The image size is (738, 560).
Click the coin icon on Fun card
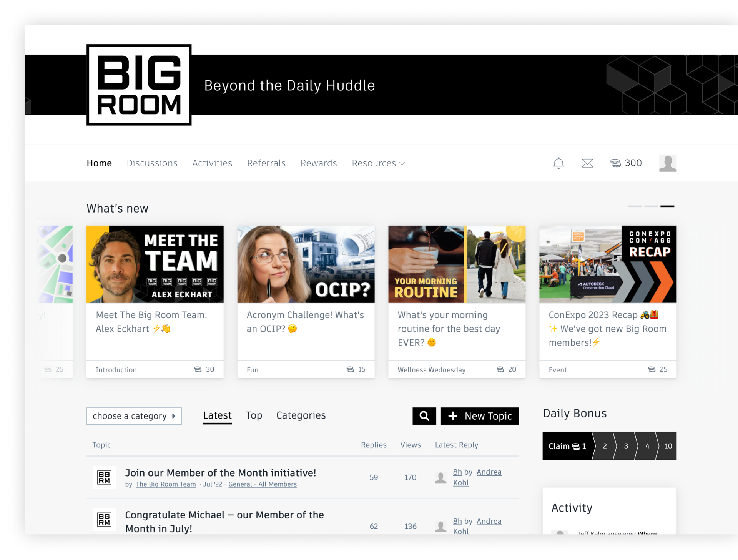350,369
